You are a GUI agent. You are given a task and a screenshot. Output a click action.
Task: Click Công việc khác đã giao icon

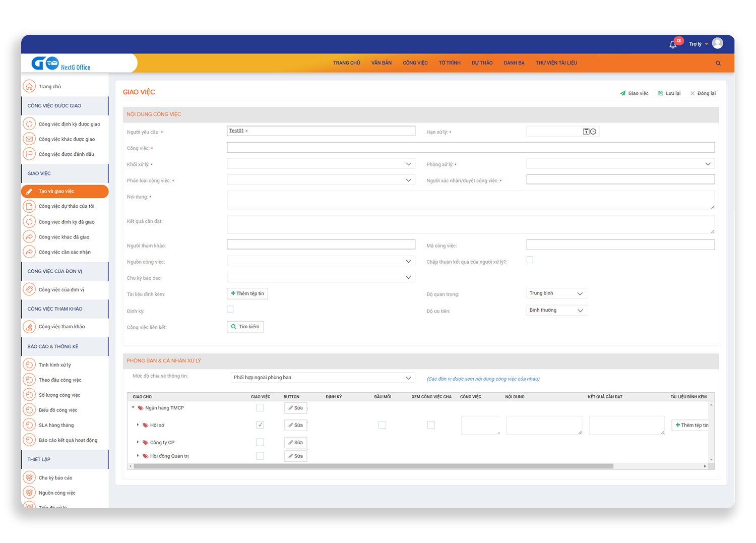(x=29, y=237)
